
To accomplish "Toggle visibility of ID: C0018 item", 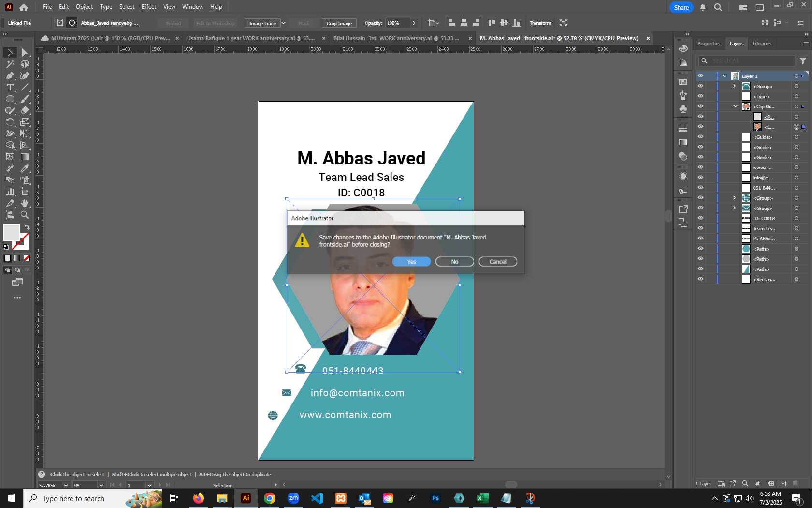I will [700, 218].
